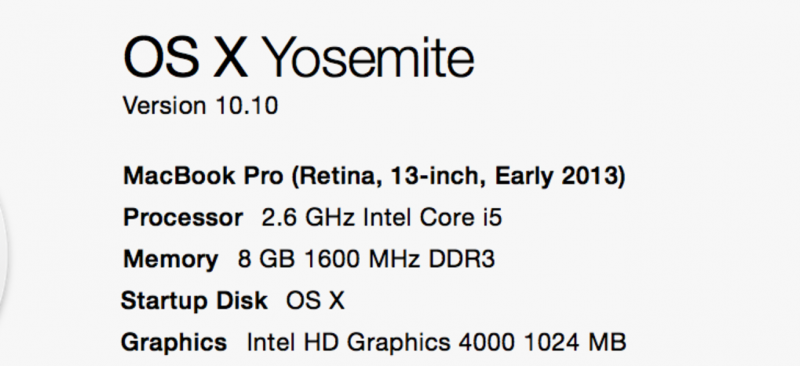Image resolution: width=800 pixels, height=366 pixels.
Task: Select the 2.6 GHz Intel Core i5 value
Action: (x=382, y=218)
